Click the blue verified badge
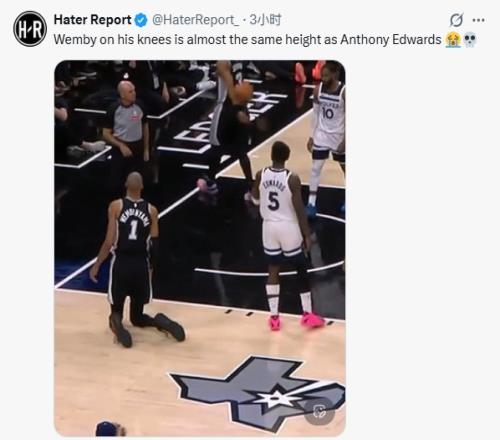Image resolution: width=500 pixels, height=440 pixels. tap(141, 20)
